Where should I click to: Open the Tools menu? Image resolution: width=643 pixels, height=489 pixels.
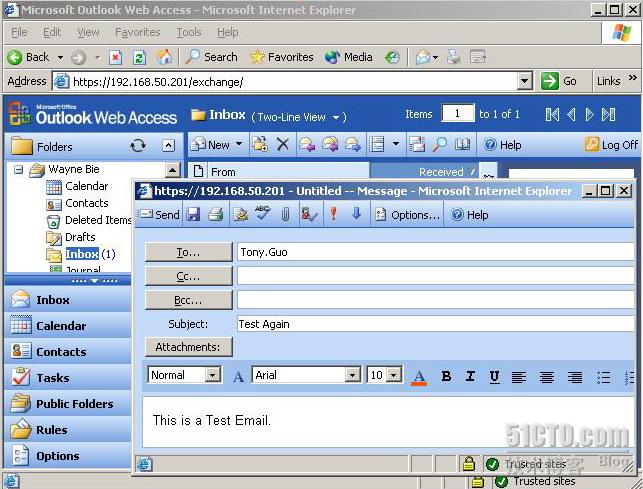pos(189,32)
